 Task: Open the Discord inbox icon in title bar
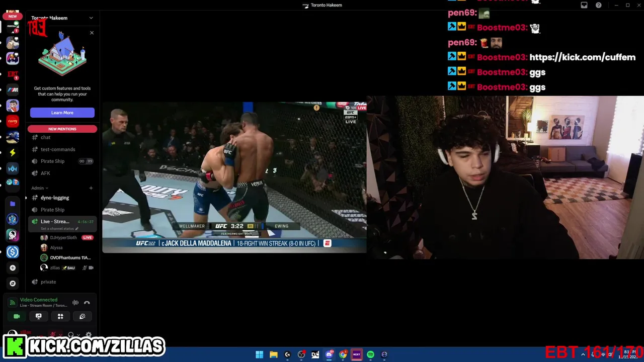pos(584,5)
